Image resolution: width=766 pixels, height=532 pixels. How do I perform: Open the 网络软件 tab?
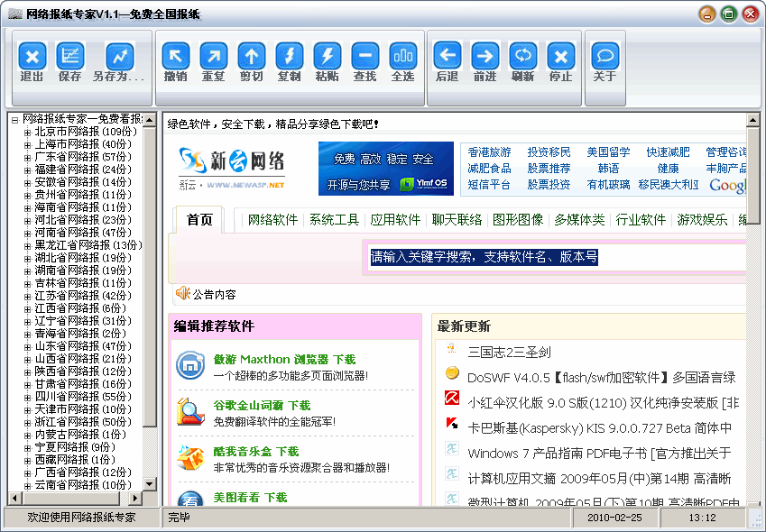tap(272, 220)
